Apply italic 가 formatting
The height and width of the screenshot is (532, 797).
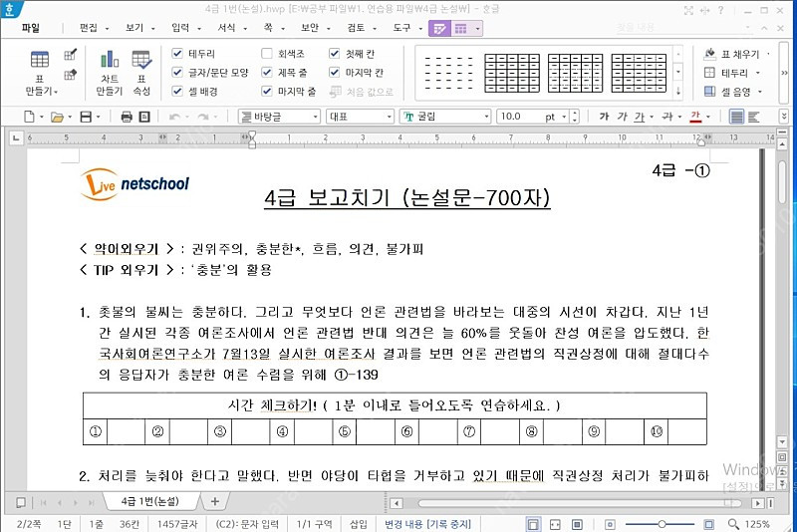(622, 117)
